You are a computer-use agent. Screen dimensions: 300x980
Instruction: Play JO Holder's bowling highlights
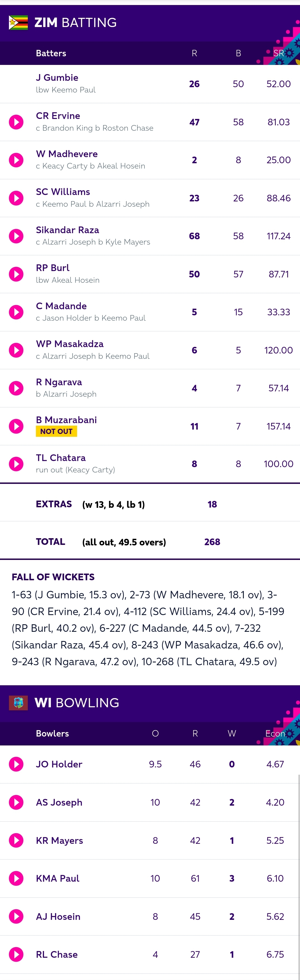pos(16,764)
